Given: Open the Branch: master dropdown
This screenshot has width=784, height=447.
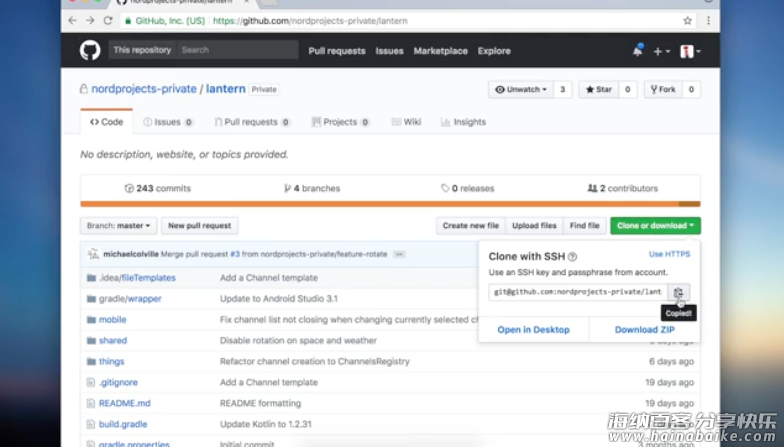Looking at the screenshot, I should tap(118, 226).
